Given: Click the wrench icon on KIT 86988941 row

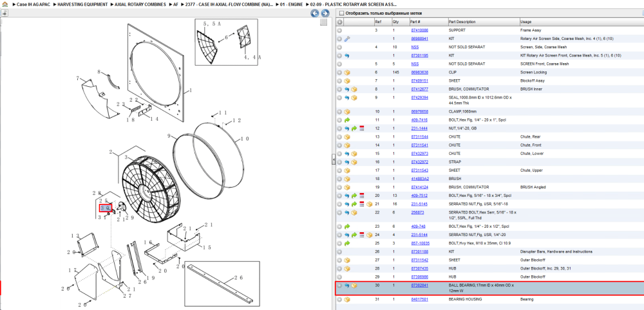Looking at the screenshot, I should 347,39.
